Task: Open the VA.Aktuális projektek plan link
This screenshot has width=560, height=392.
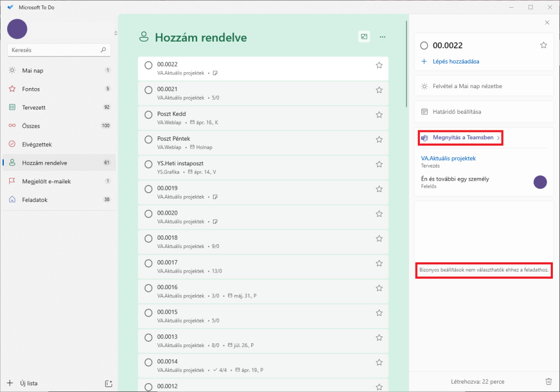Action: pyautogui.click(x=448, y=158)
